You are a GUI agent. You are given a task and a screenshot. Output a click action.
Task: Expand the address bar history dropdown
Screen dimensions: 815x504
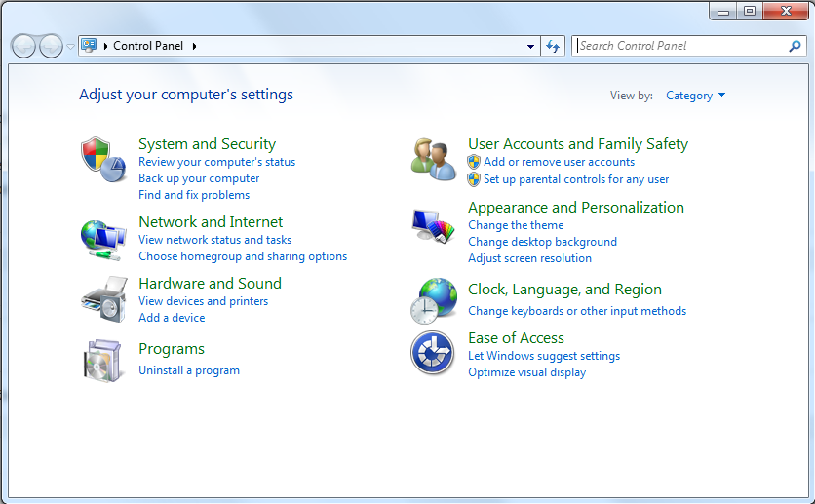coord(530,46)
